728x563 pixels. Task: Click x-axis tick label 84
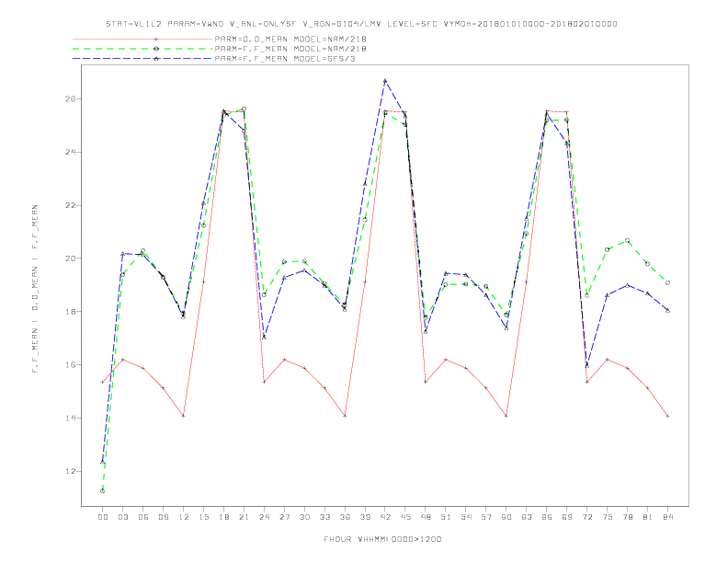coord(668,517)
